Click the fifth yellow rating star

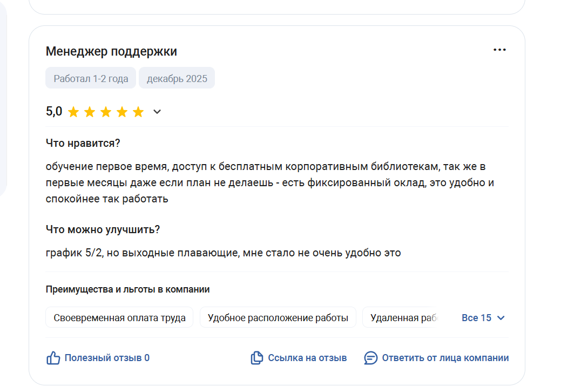coord(138,112)
